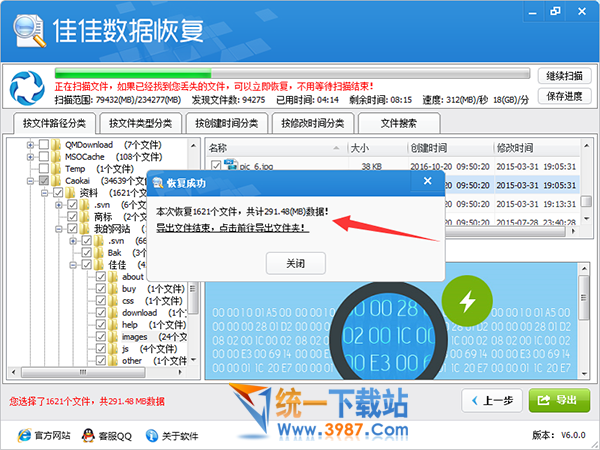Viewport: 600px width, 450px height.
Task: Click the Temp folder icon
Action: click(56, 169)
